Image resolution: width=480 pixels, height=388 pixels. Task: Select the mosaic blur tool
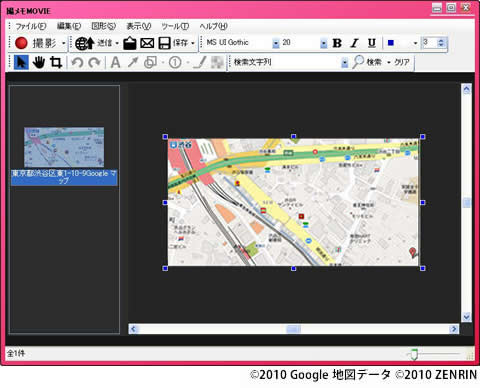point(217,62)
